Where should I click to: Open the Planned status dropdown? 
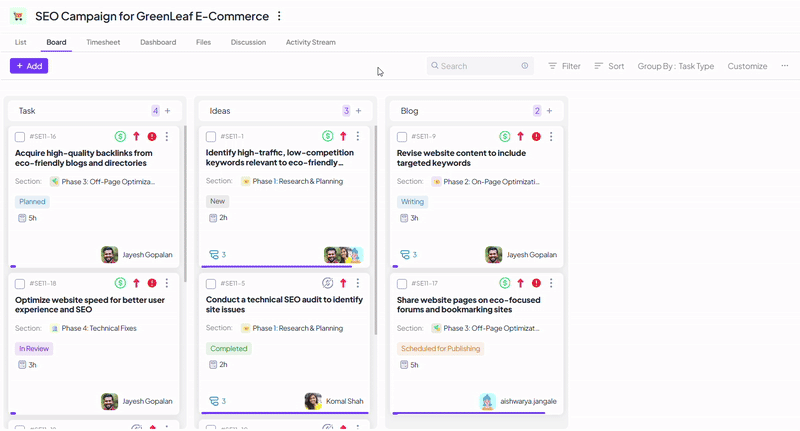point(32,201)
